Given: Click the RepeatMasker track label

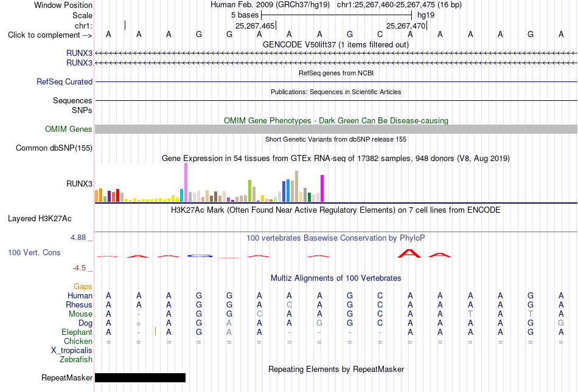Looking at the screenshot, I should point(67,377).
